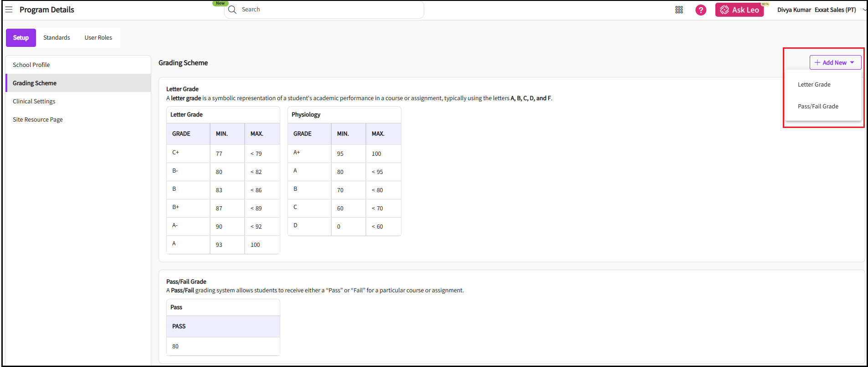Open Clinical Settings in the sidebar
This screenshot has height=367, width=868.
[34, 101]
